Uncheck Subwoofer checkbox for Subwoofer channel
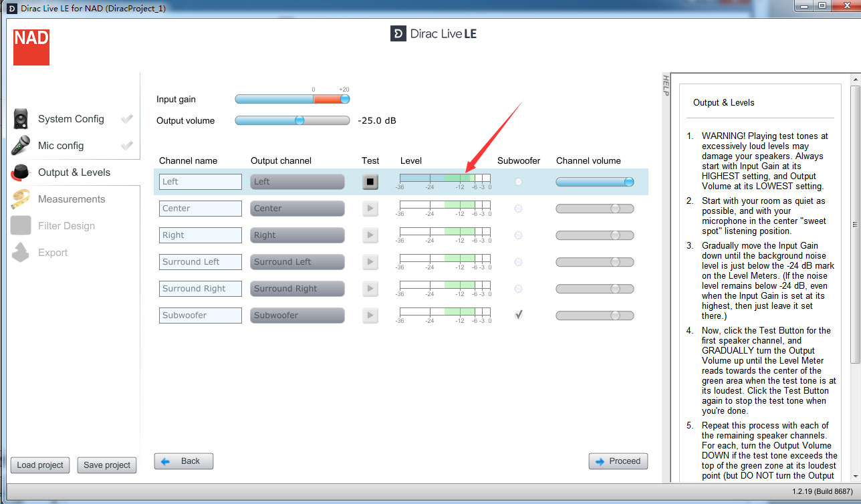 pyautogui.click(x=519, y=316)
